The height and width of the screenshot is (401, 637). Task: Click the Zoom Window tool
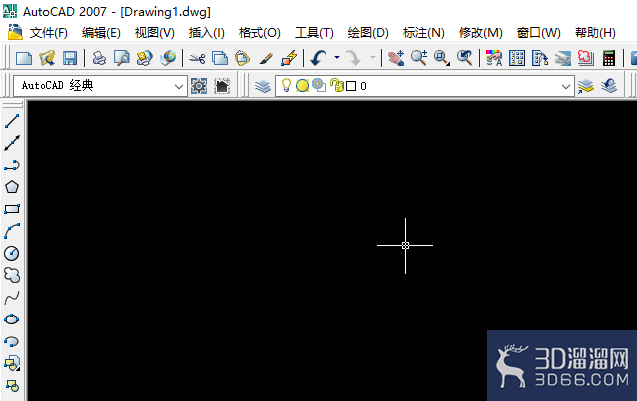[442, 58]
